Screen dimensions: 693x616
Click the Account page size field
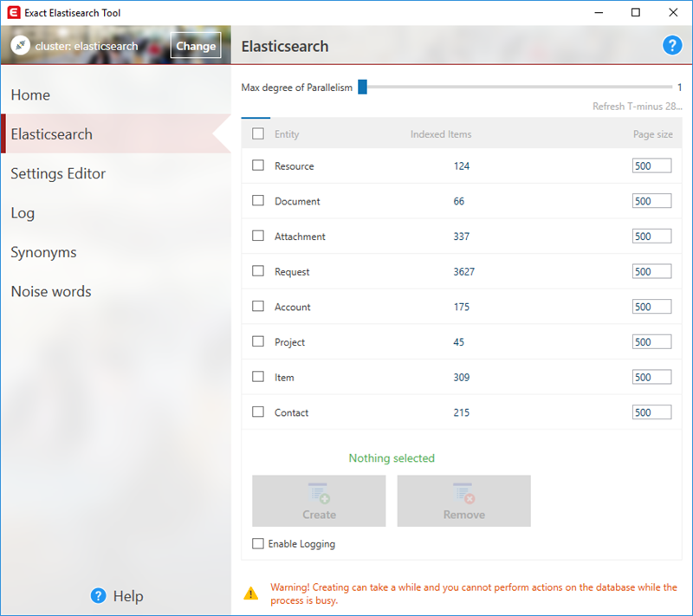pyautogui.click(x=651, y=307)
